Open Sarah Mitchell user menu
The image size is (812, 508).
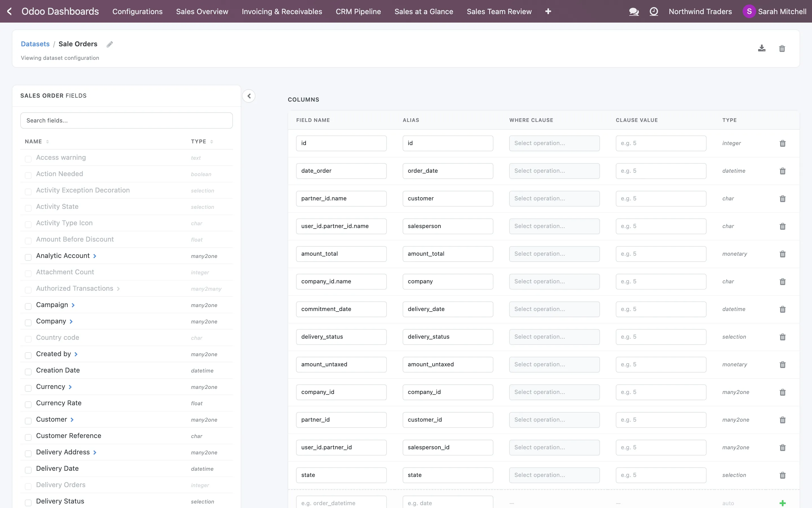pos(774,11)
